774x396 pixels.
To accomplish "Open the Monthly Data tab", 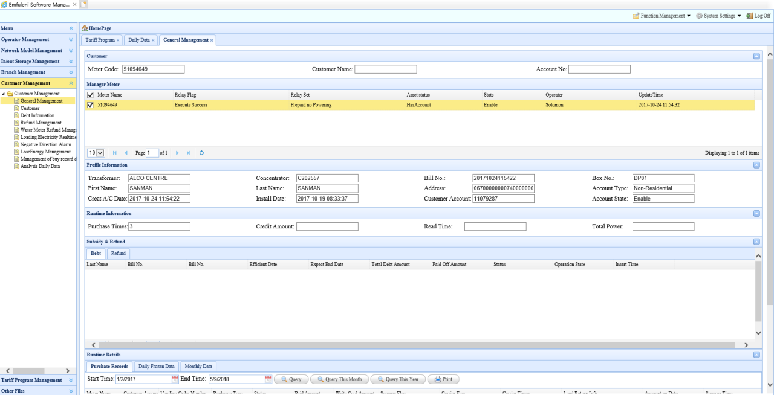I will click(198, 366).
